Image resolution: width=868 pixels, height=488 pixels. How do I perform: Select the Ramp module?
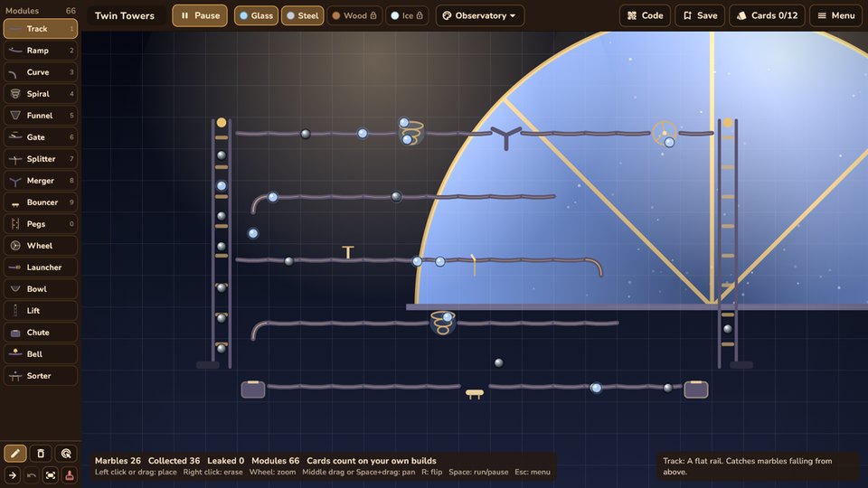point(41,51)
